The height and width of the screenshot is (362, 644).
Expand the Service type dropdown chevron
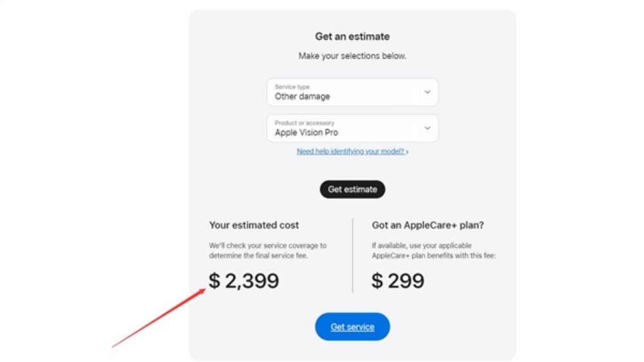point(427,92)
